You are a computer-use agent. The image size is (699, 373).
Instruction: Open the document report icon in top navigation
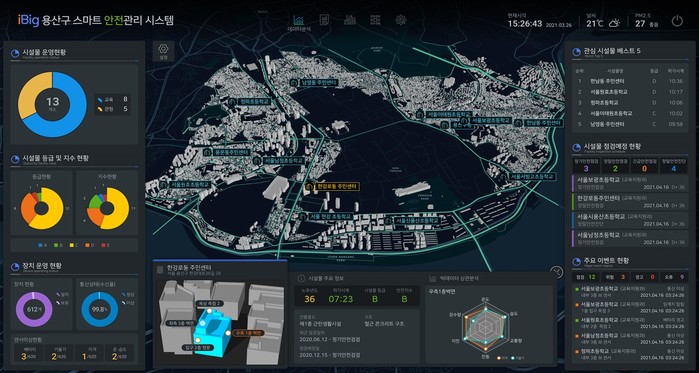click(x=325, y=20)
